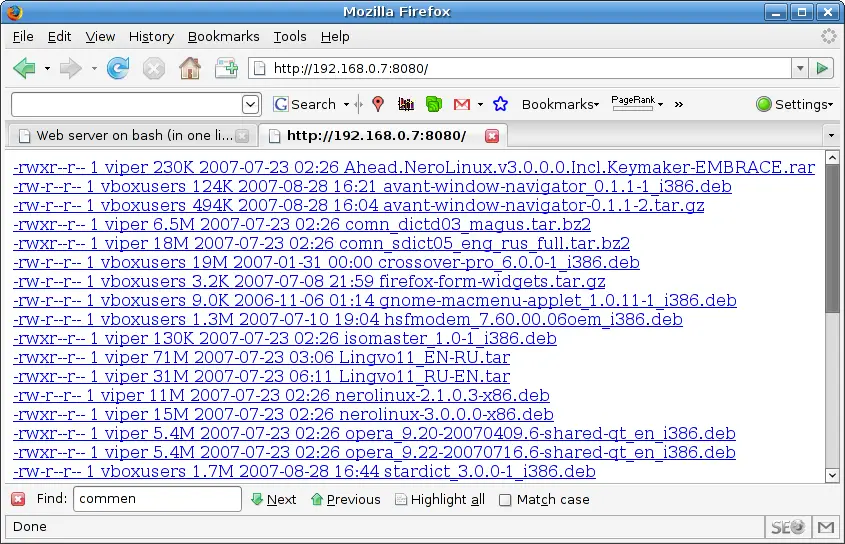
Task: Open the Settings dropdown in the Google toolbar
Action: pos(794,104)
